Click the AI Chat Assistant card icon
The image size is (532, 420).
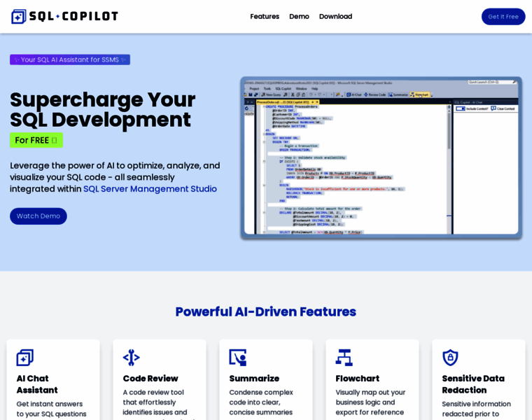tap(24, 358)
